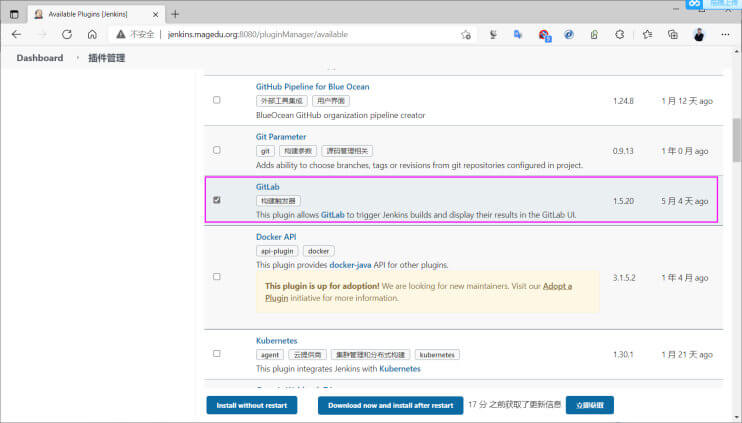Click the page vertical scrollbar thumb
The height and width of the screenshot is (423, 742).
click(x=736, y=140)
